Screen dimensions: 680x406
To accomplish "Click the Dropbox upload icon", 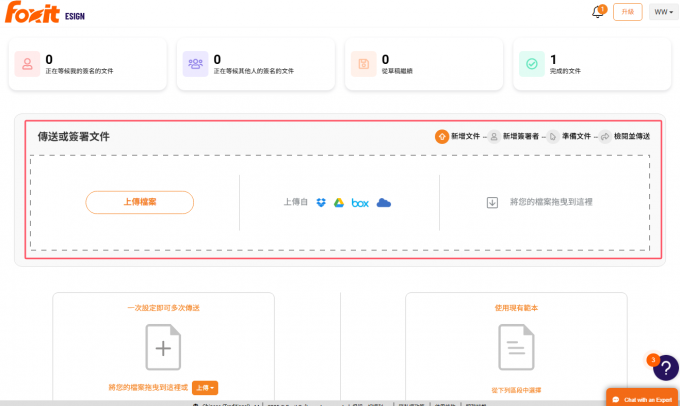I will pyautogui.click(x=320, y=202).
